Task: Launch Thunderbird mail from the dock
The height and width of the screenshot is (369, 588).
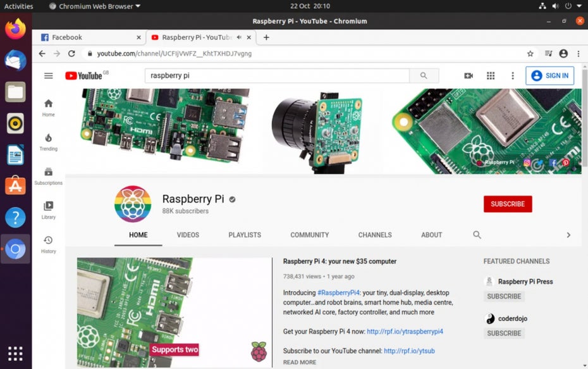Action: (15, 60)
